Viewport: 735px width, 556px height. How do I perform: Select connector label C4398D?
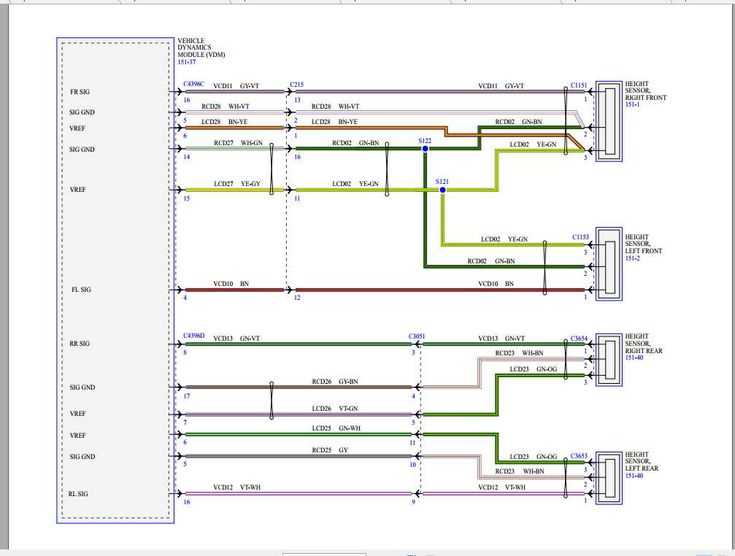point(194,336)
